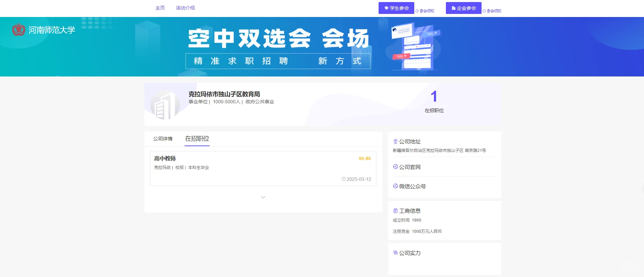Open the 活动介绍 menu item

click(x=185, y=8)
